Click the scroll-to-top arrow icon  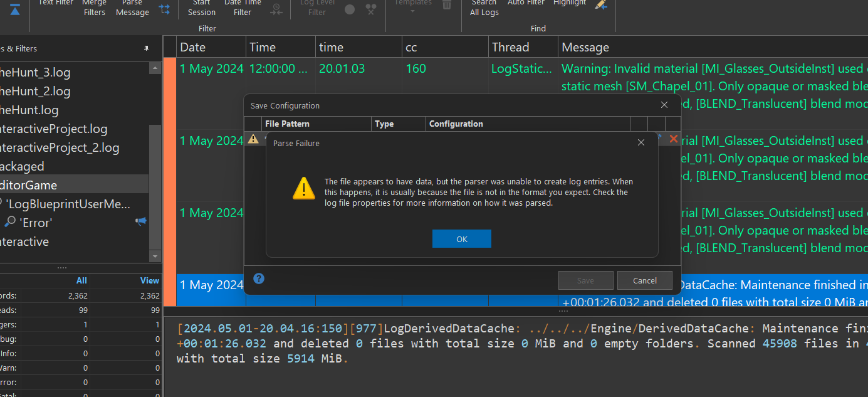[x=15, y=9]
